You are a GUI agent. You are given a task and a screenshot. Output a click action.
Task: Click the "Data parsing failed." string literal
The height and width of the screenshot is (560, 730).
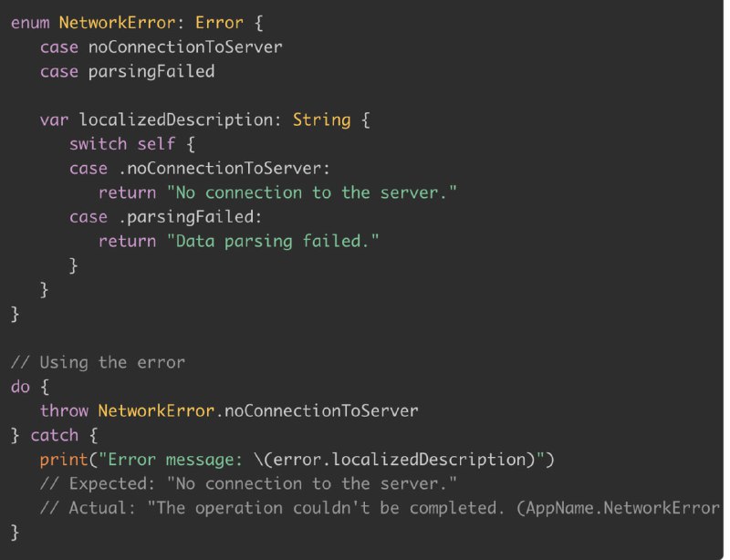273,241
